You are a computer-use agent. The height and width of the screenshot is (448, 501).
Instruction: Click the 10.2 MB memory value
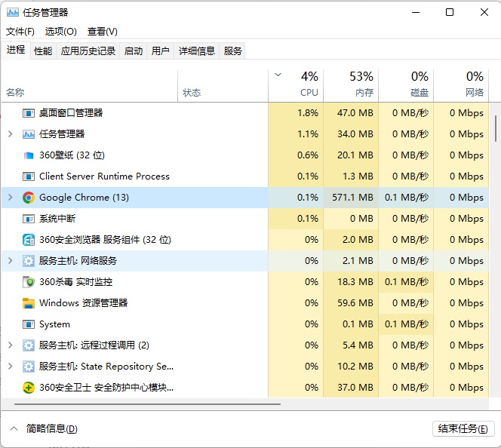pos(355,367)
